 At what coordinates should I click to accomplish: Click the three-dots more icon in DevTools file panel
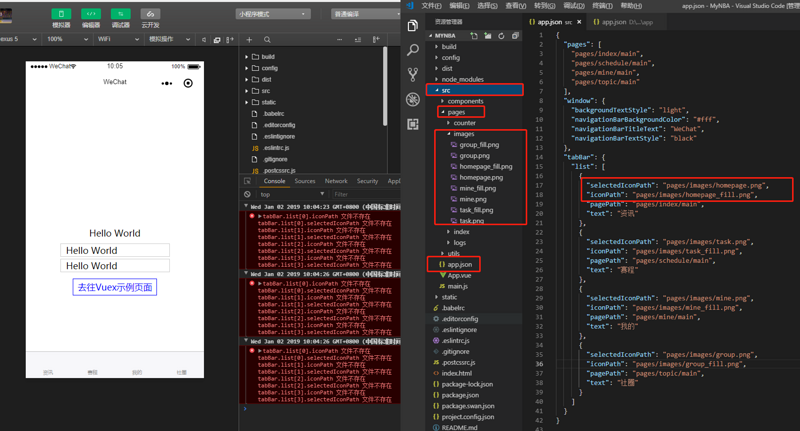(340, 39)
